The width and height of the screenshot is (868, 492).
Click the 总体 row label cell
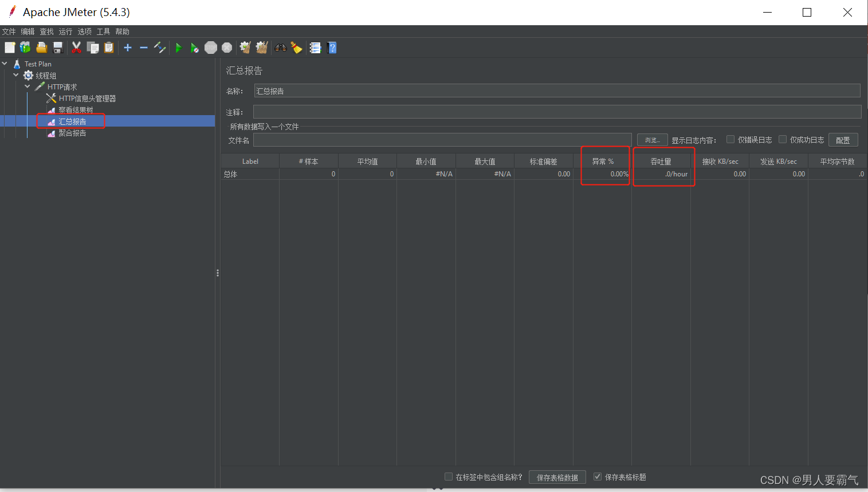(250, 174)
